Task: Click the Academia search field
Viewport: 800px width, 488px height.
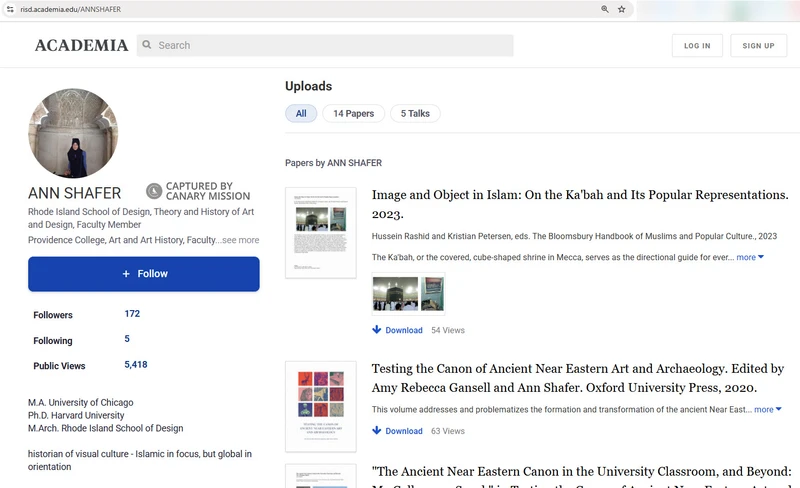Action: [x=325, y=45]
